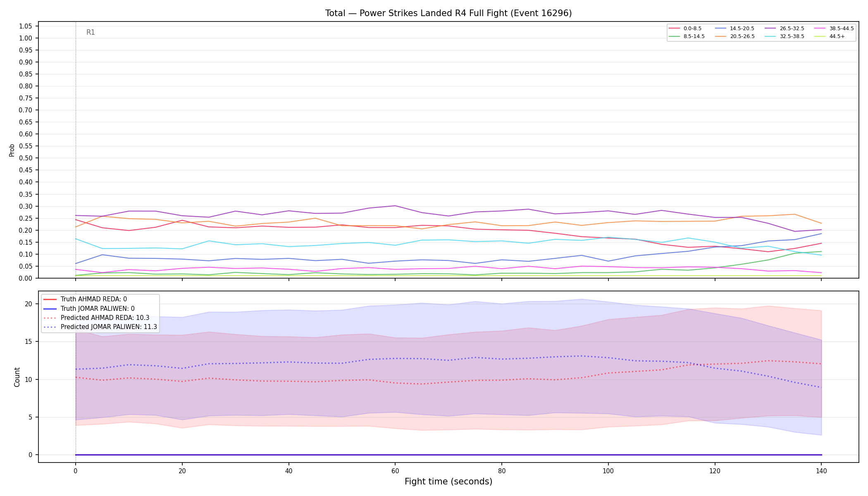
Task: Click the 0.30 Prob axis tick label
Action: pyautogui.click(x=26, y=206)
